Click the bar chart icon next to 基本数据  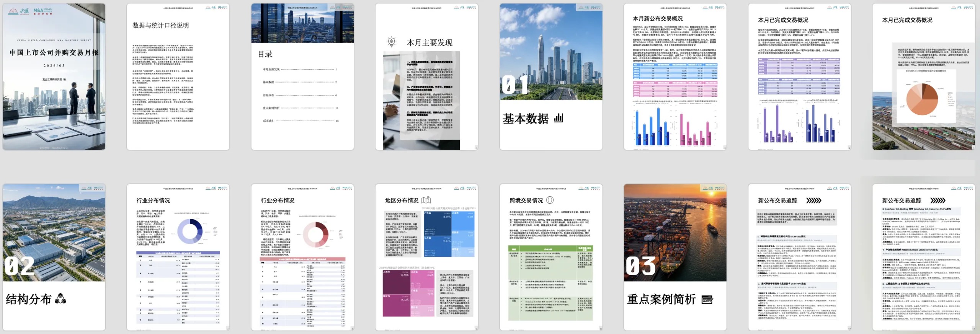(559, 118)
